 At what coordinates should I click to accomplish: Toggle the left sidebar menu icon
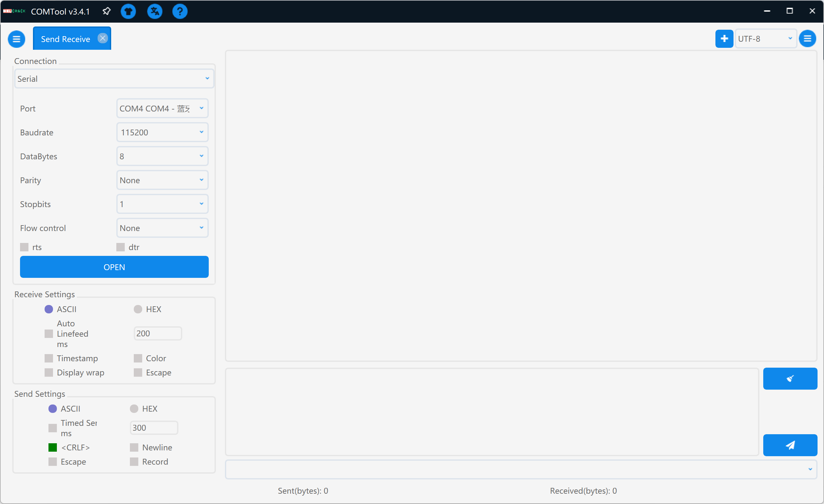[x=16, y=39]
